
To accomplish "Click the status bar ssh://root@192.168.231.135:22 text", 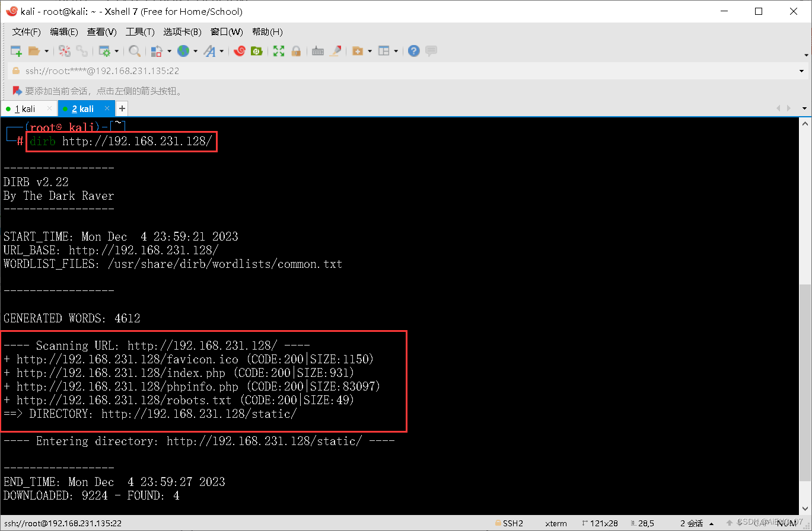I will point(62,523).
